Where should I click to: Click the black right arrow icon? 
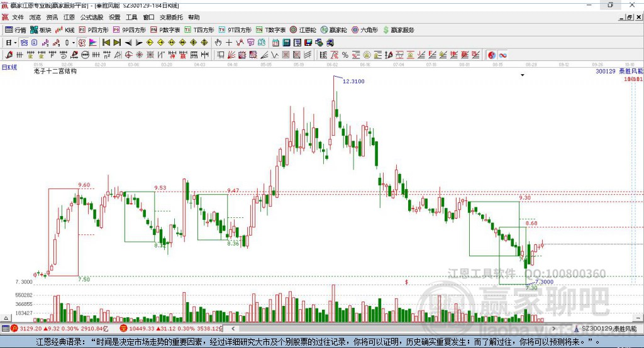click(139, 43)
